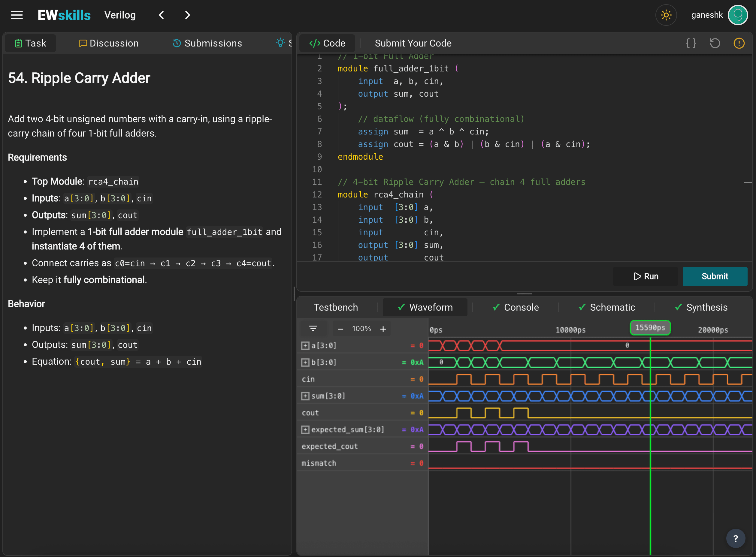Screen dimensions: 756x557
Task: Go to previous problem arrow
Action: pyautogui.click(x=162, y=15)
